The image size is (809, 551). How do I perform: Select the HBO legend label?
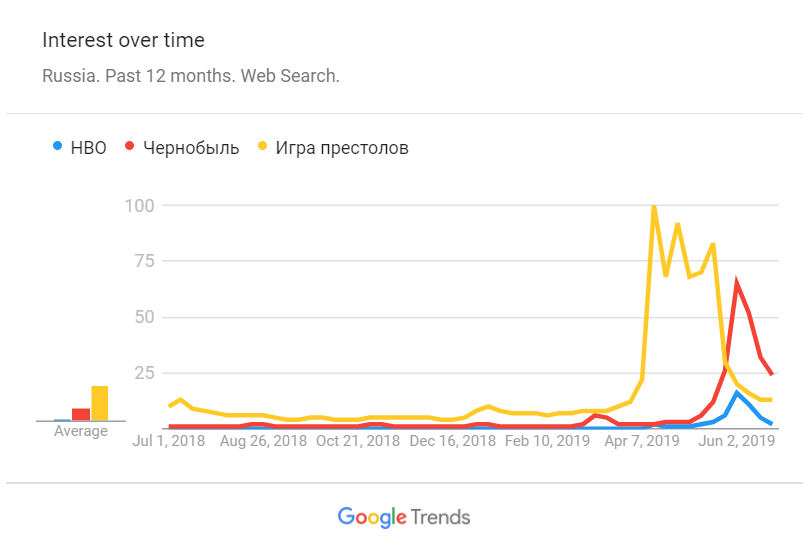(x=88, y=148)
